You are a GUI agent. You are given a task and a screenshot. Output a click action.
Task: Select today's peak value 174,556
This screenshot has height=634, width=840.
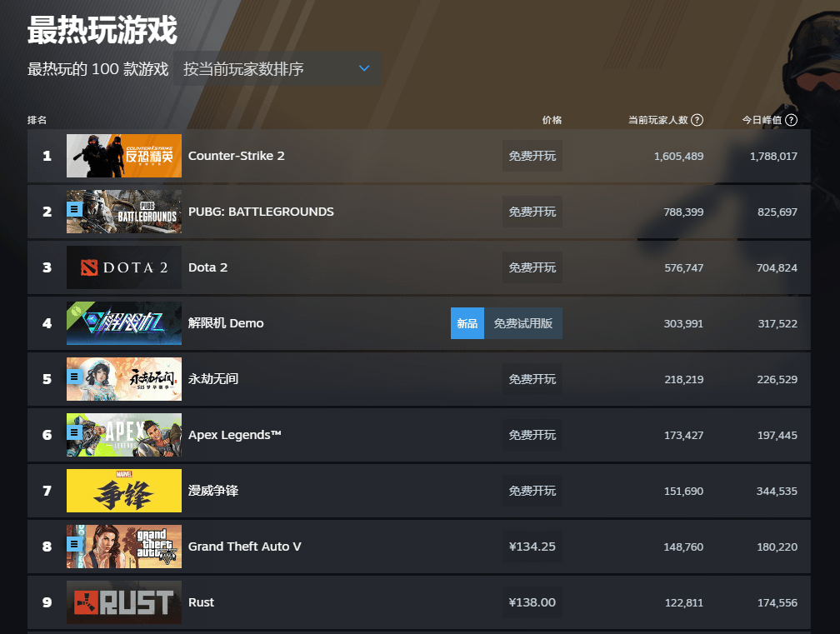(x=777, y=603)
